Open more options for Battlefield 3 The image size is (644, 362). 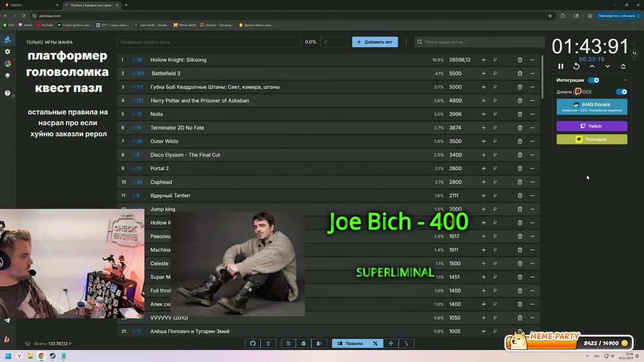coord(532,73)
